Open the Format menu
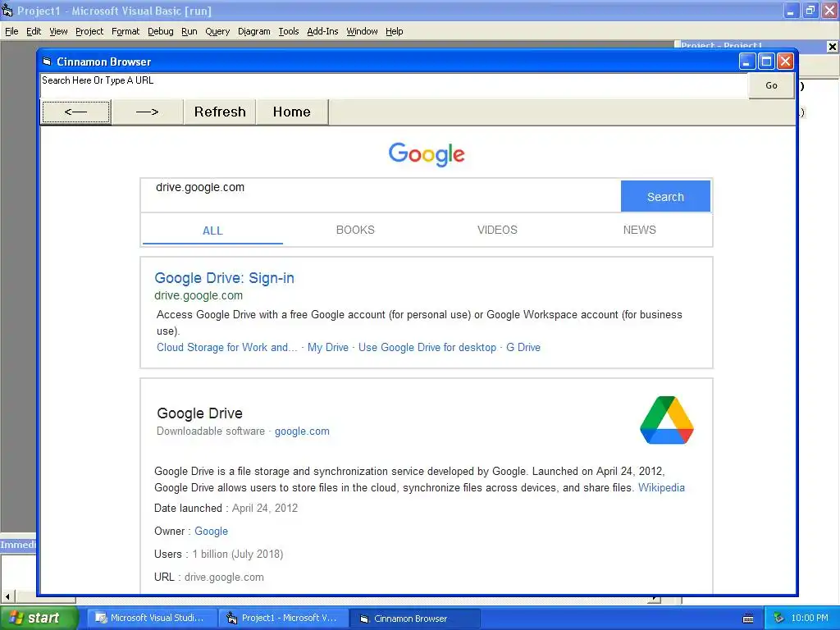Screen dimensions: 840x630 click(x=126, y=32)
